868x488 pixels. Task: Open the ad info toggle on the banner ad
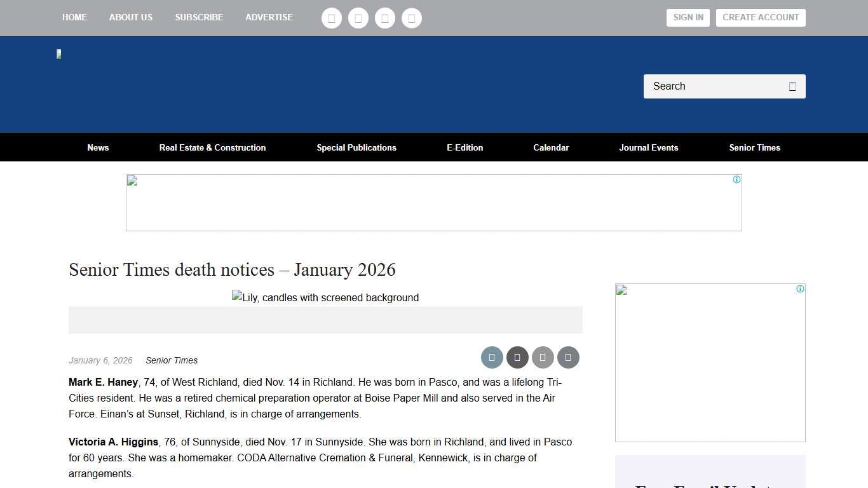coord(736,179)
